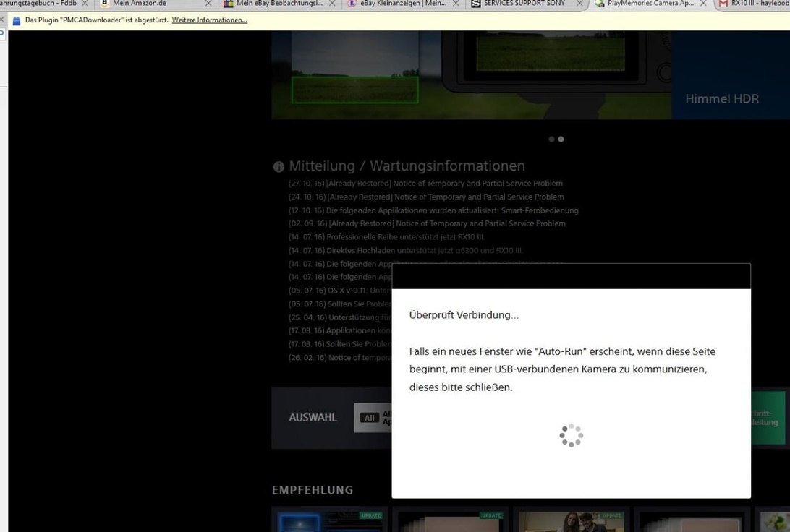
Task: Click the Weitere Informationen link
Action: tap(209, 20)
